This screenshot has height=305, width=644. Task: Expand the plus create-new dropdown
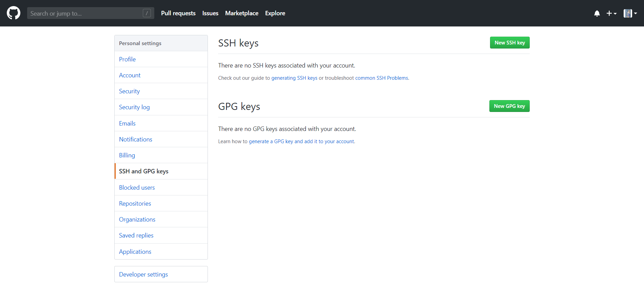[x=611, y=13]
